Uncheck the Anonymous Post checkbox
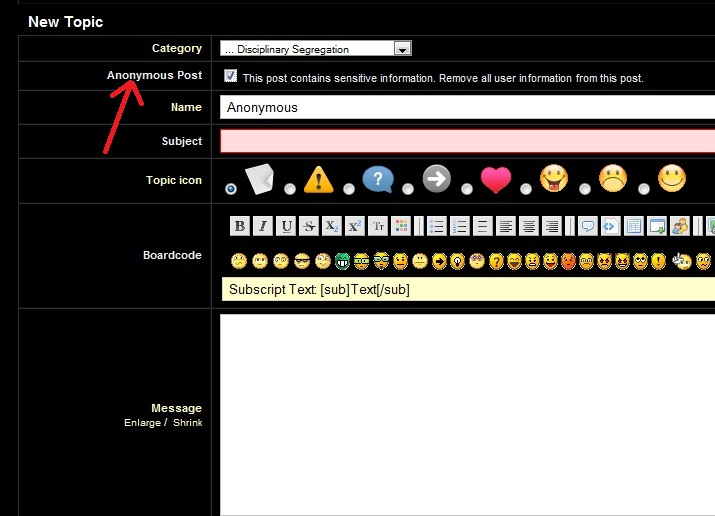The height and width of the screenshot is (516, 715). pyautogui.click(x=231, y=76)
